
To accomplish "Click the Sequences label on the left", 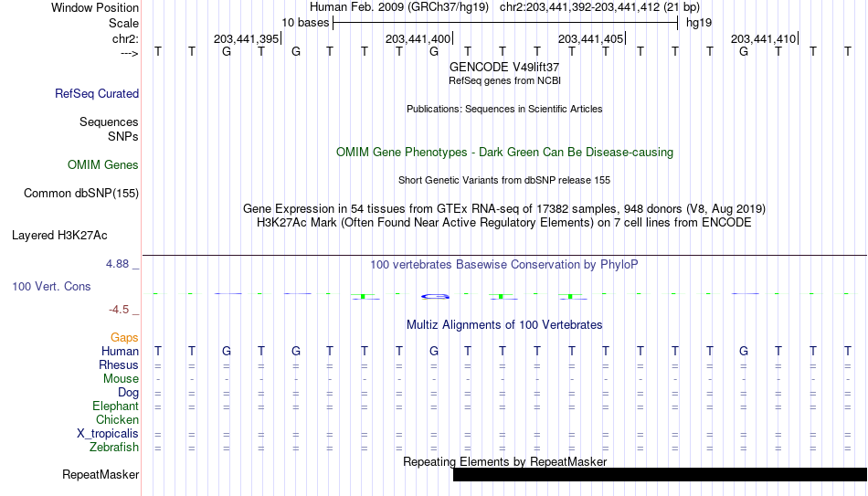I will tap(109, 121).
